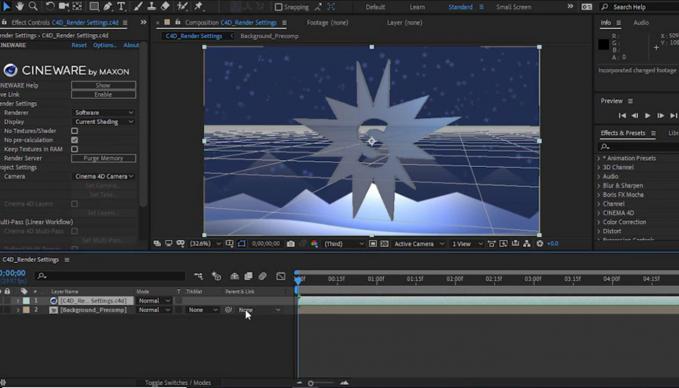Switch to the Learn workspace
Viewport: 679px width, 388px height.
[417, 7]
